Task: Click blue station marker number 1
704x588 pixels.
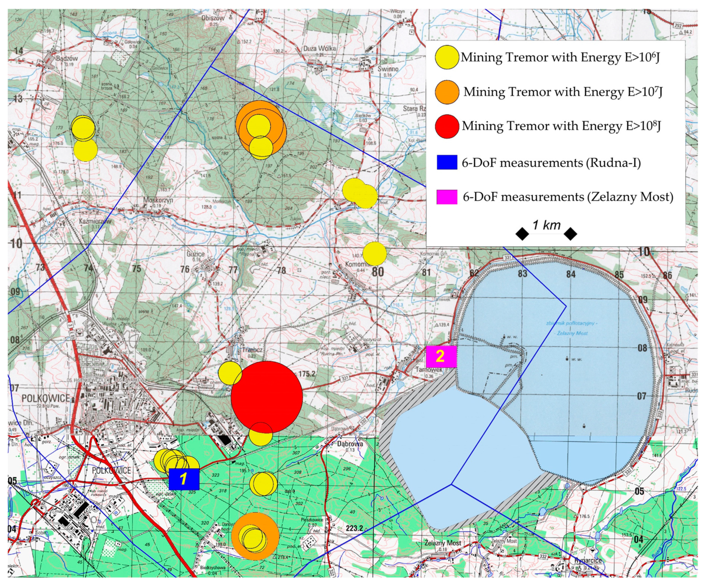Action: point(184,479)
